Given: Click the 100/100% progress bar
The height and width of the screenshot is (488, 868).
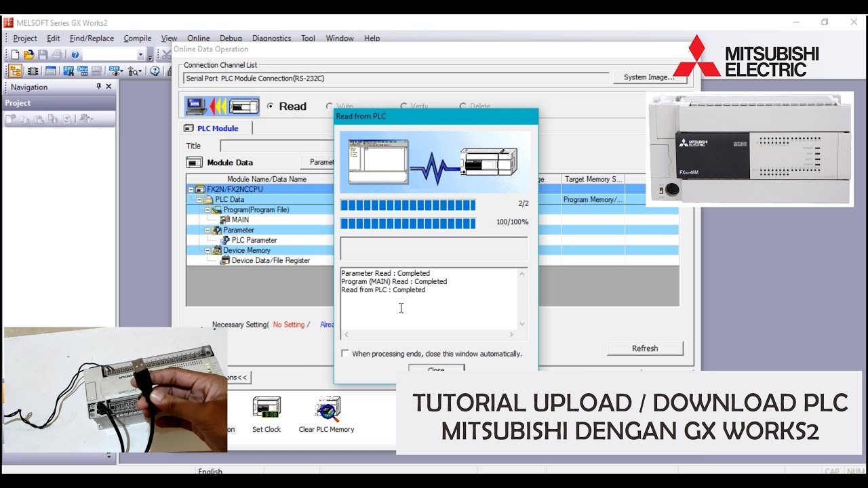Looking at the screenshot, I should click(x=408, y=224).
